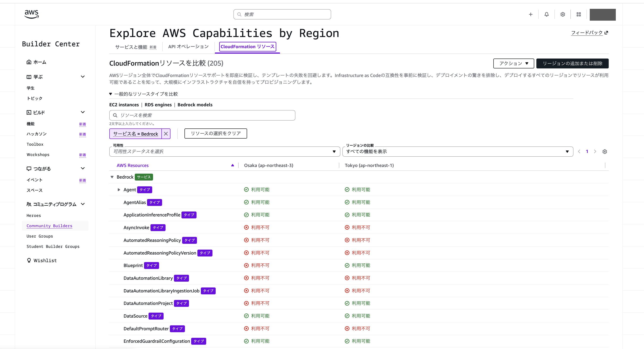Open the settings gear in top bar
The height and width of the screenshot is (349, 644).
(562, 14)
